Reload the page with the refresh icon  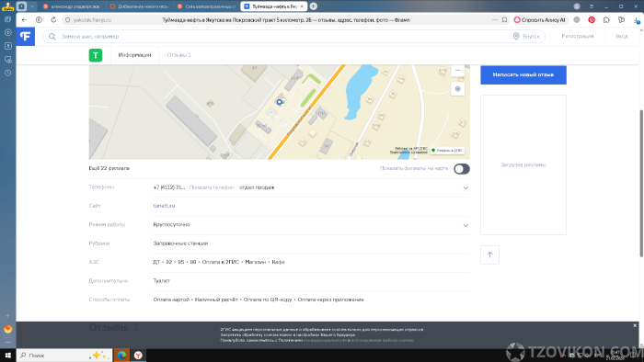53,19
